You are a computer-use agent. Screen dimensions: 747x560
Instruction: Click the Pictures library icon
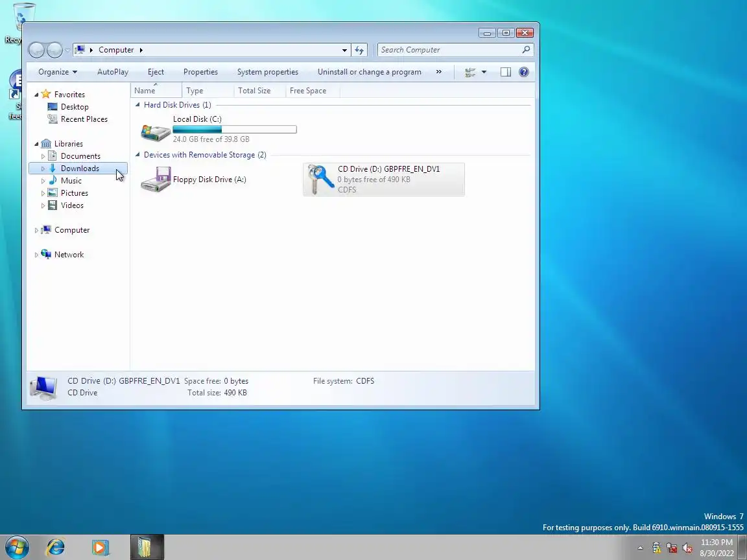53,193
